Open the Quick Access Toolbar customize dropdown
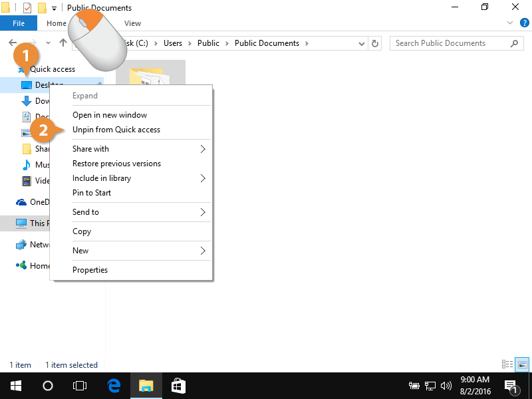 (x=53, y=8)
